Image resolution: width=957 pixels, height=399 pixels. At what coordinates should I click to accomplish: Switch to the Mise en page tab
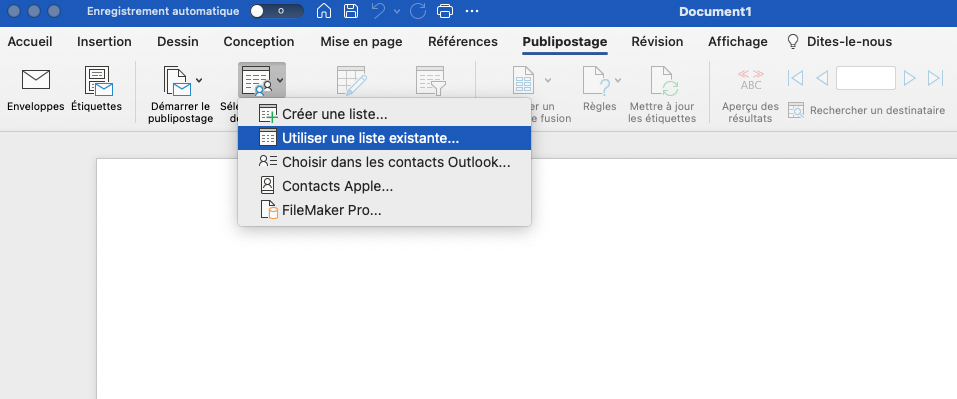coord(361,41)
